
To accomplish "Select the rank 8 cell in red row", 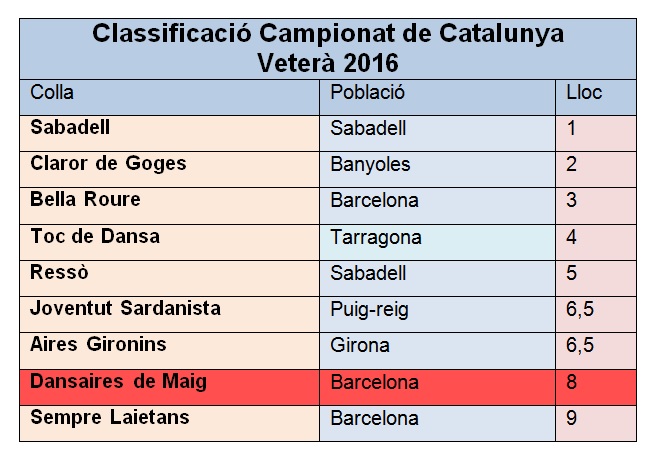I will pyautogui.click(x=596, y=387).
